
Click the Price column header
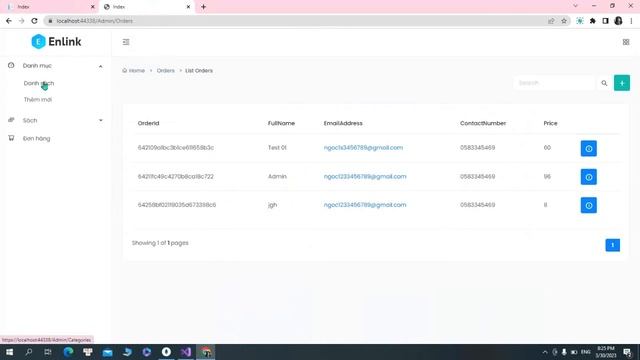point(550,123)
